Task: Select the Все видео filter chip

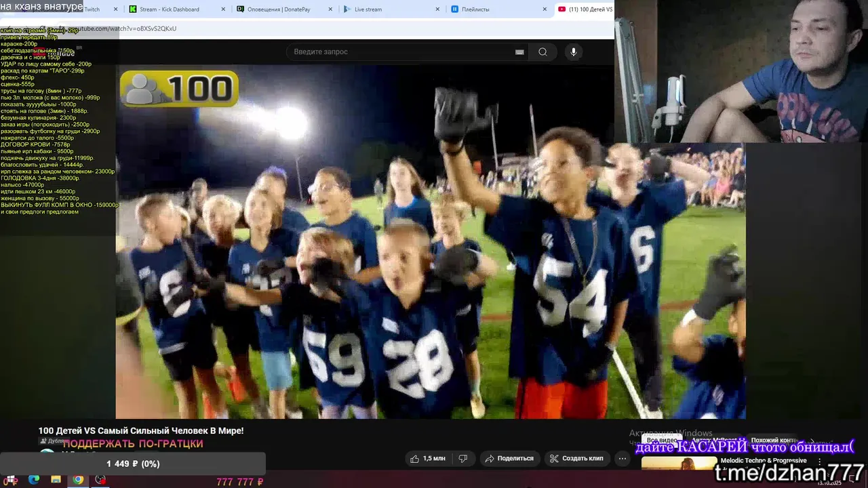Action: coord(662,440)
